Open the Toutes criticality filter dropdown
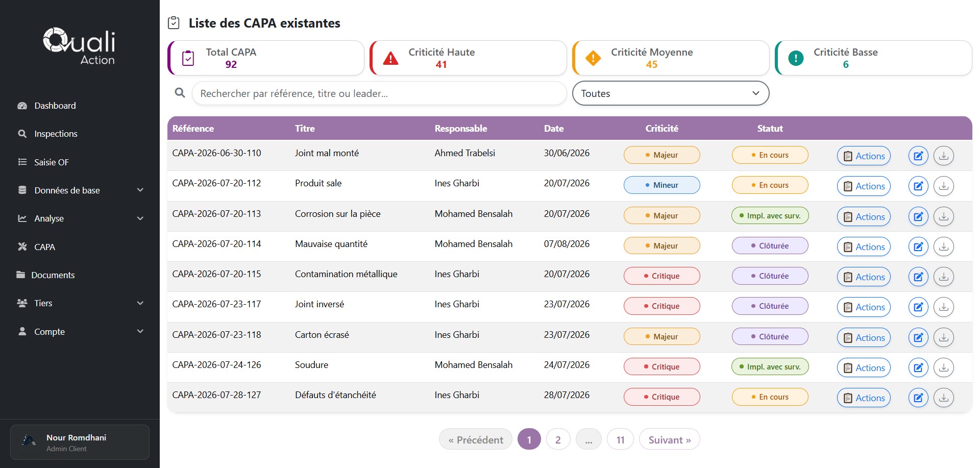The width and height of the screenshot is (980, 468). (671, 93)
